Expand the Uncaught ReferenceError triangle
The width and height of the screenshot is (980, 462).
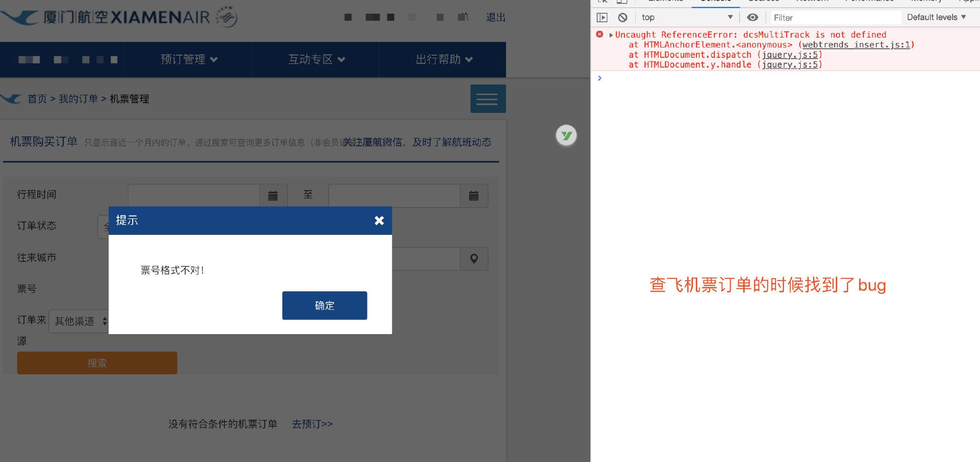click(x=611, y=35)
